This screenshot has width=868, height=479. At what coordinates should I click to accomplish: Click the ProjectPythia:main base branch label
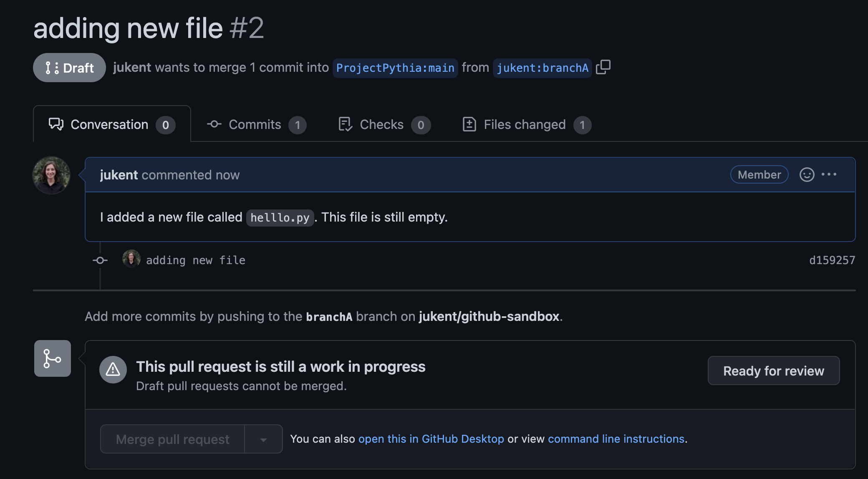395,68
